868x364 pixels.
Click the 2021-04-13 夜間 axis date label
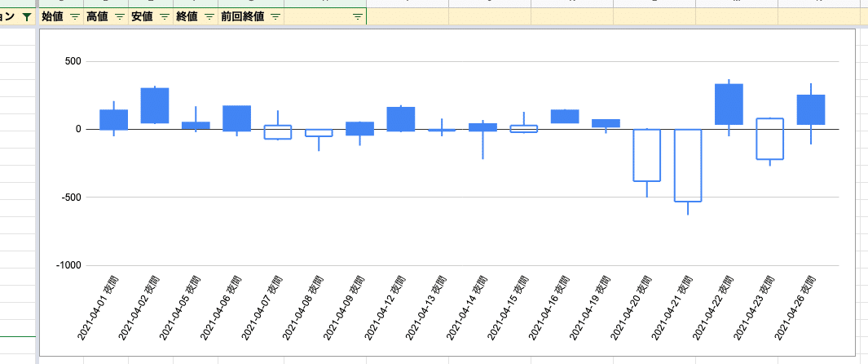[x=426, y=306]
